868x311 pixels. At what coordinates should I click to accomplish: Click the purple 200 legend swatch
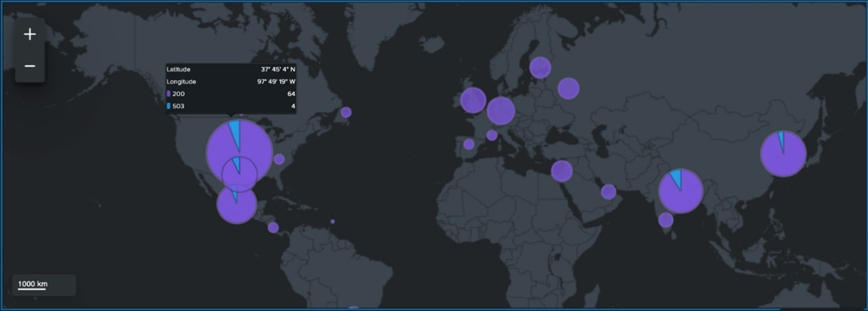click(x=169, y=94)
